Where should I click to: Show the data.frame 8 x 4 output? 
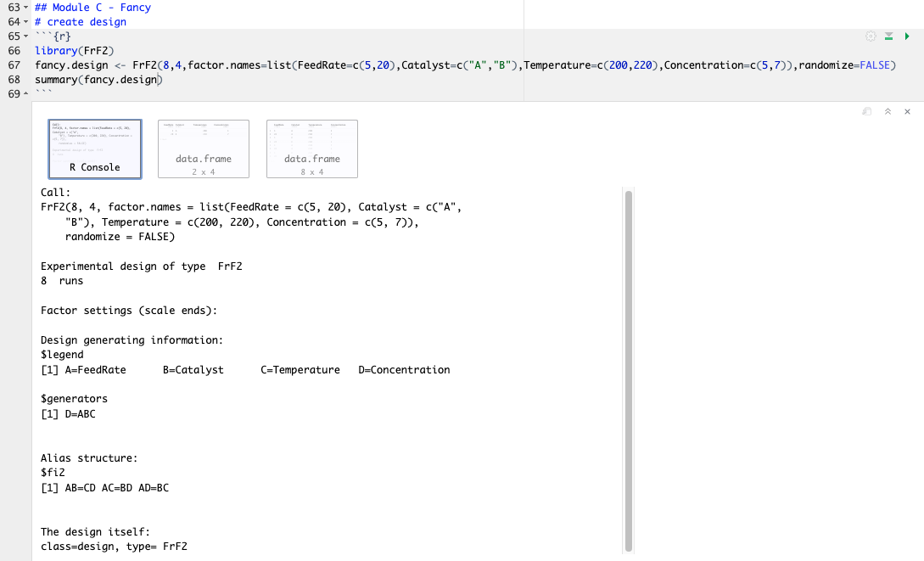[x=312, y=149]
